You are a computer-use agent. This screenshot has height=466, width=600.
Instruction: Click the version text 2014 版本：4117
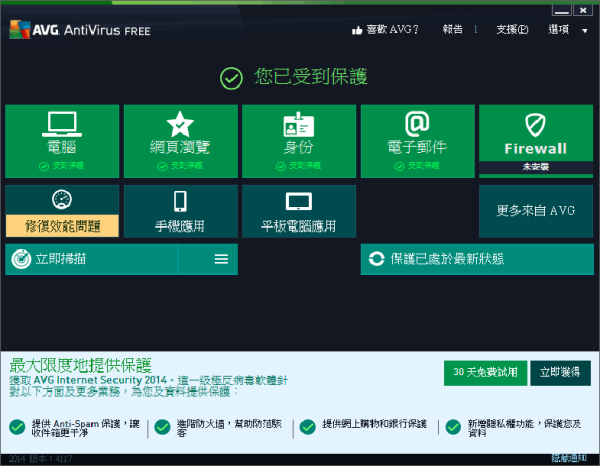41,459
